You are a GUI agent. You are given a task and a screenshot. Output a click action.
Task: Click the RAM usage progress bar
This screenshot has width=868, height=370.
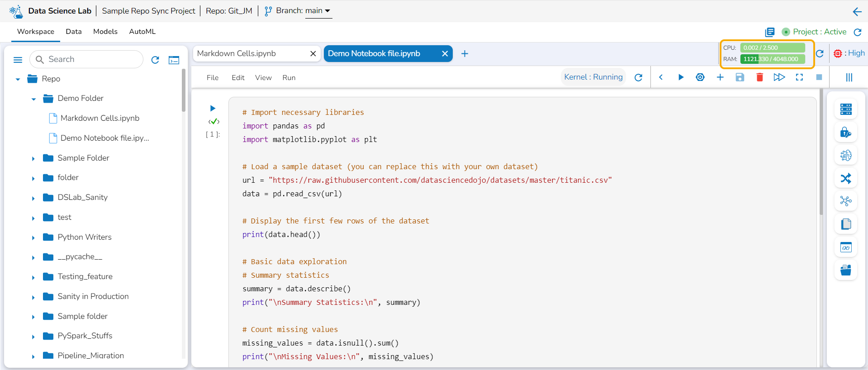point(772,59)
